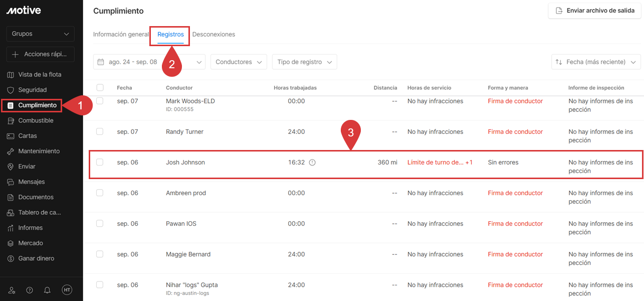Click Enviar archivo de salida button

pyautogui.click(x=594, y=11)
